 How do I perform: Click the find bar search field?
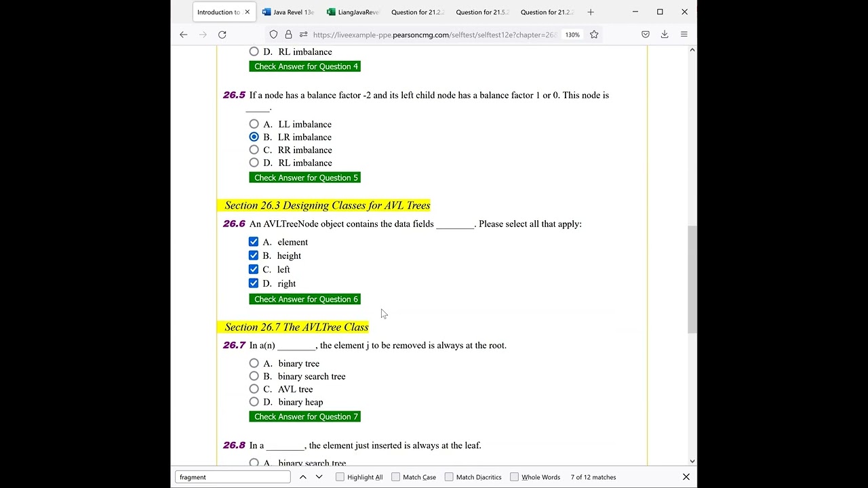pos(233,477)
